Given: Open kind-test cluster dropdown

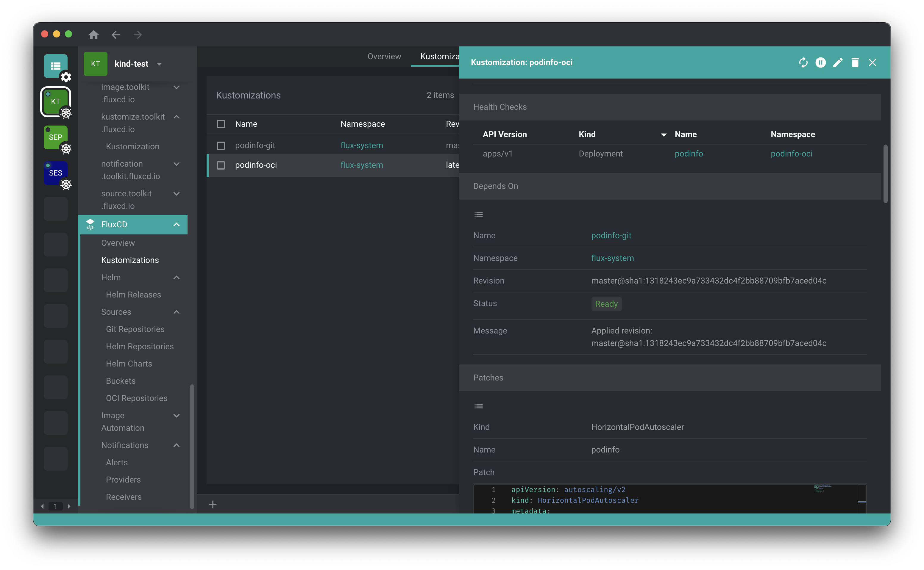Looking at the screenshot, I should (159, 64).
